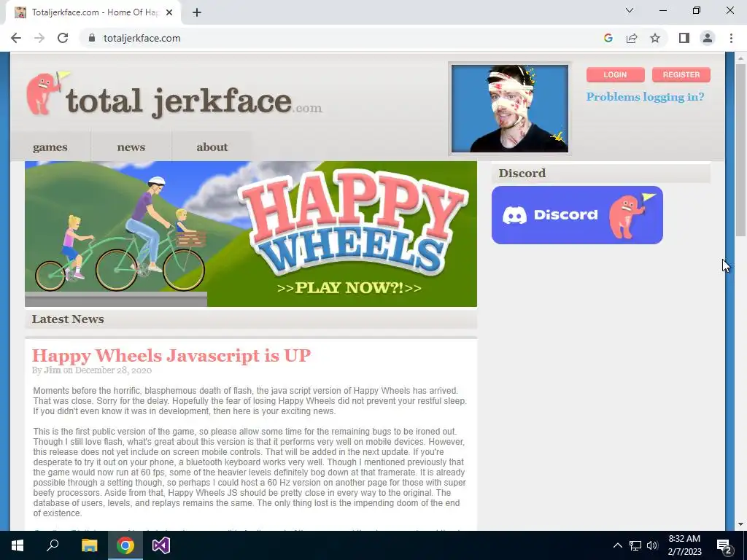Open the volume tray icon

[x=652, y=545]
